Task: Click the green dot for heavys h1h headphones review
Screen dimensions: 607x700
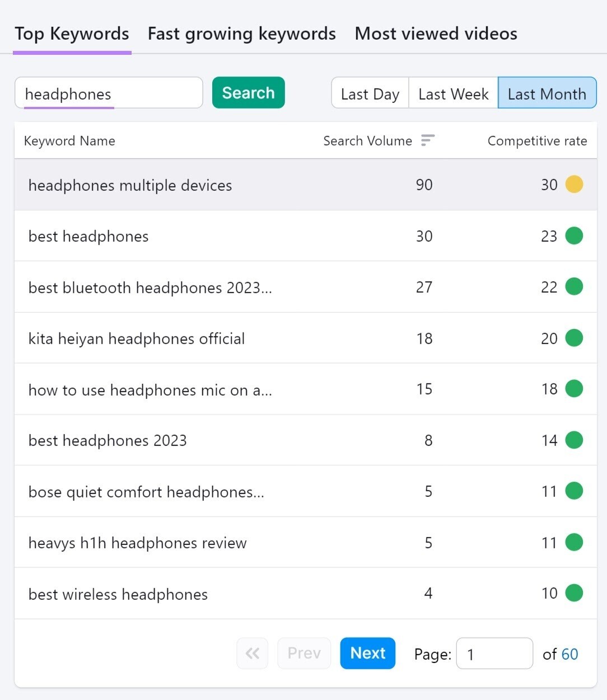Action: [574, 542]
